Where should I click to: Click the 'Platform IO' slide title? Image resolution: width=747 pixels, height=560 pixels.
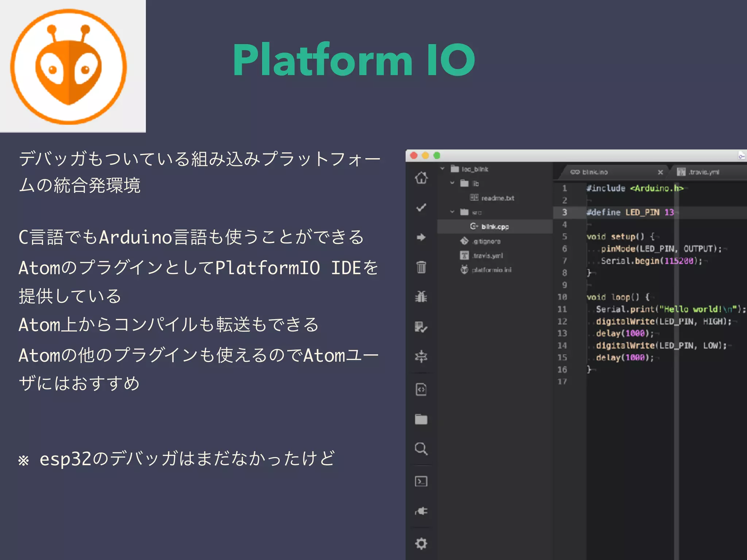tap(354, 60)
